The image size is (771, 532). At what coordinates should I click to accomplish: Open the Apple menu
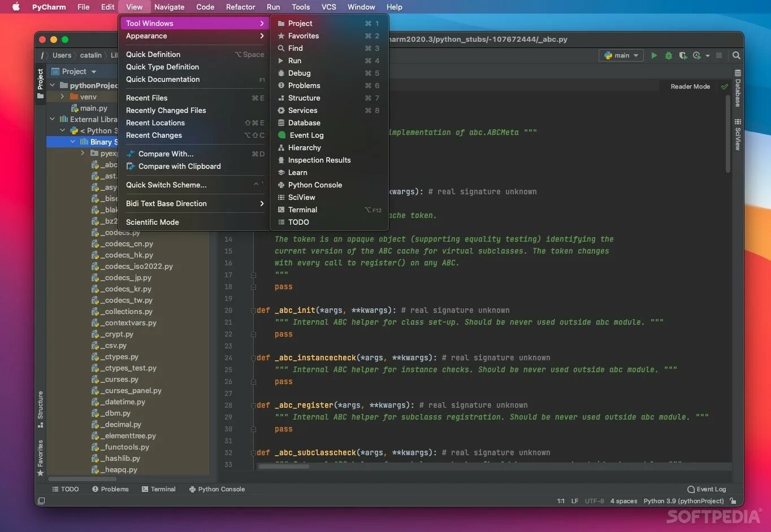coord(15,7)
